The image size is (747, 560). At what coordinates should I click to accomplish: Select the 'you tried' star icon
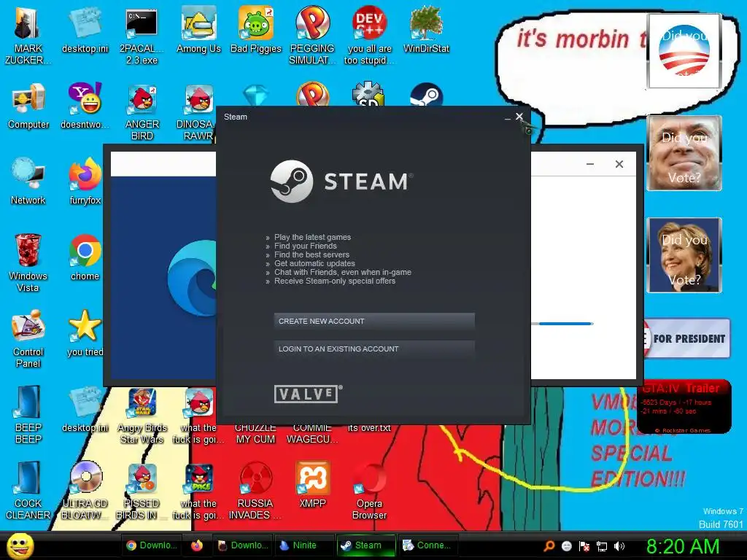click(85, 333)
